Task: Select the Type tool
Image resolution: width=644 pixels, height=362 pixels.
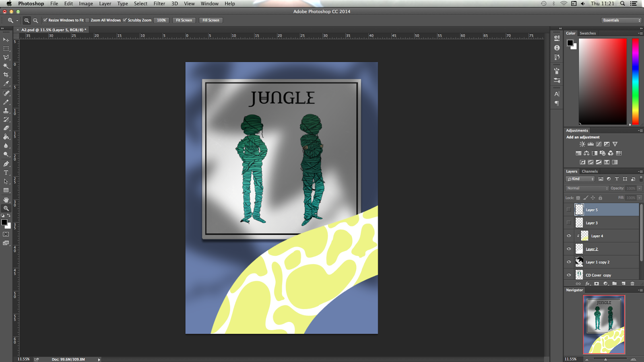Action: coord(6,173)
